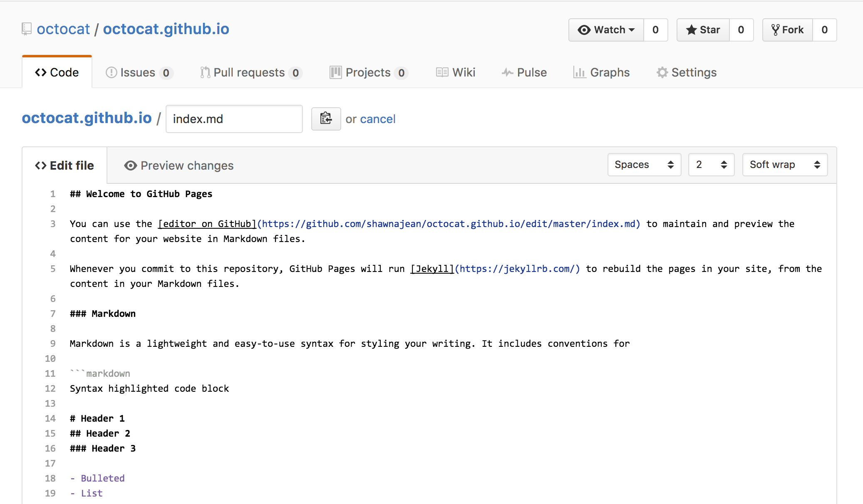Click the '[editor on GitHub]' link text
The image size is (863, 504).
[x=207, y=224]
